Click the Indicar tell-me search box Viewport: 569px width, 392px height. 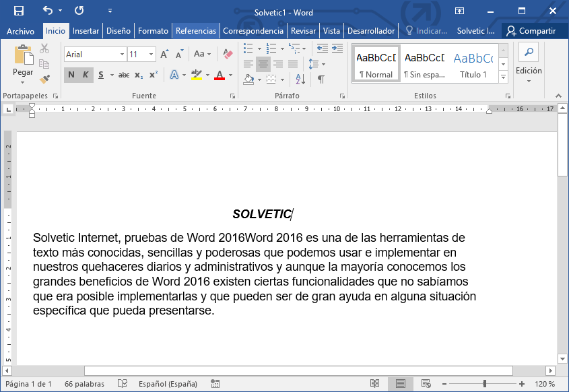tap(427, 31)
